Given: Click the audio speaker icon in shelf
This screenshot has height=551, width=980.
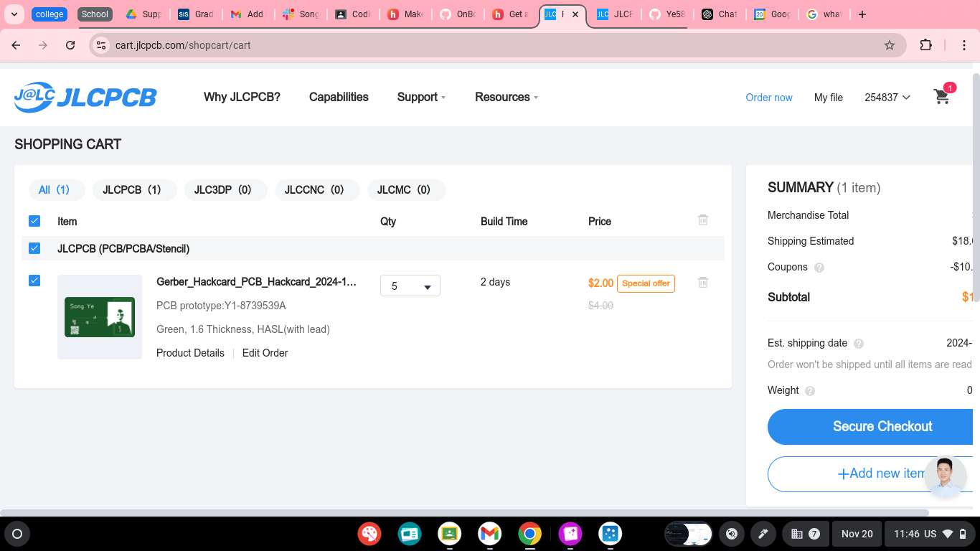Looking at the screenshot, I should tap(732, 534).
